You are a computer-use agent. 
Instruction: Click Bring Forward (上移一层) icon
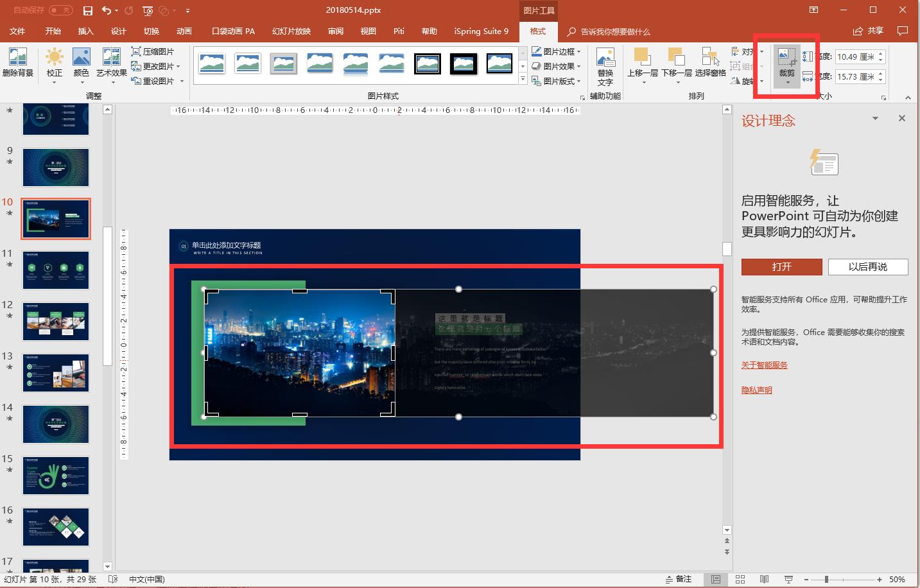pyautogui.click(x=642, y=63)
